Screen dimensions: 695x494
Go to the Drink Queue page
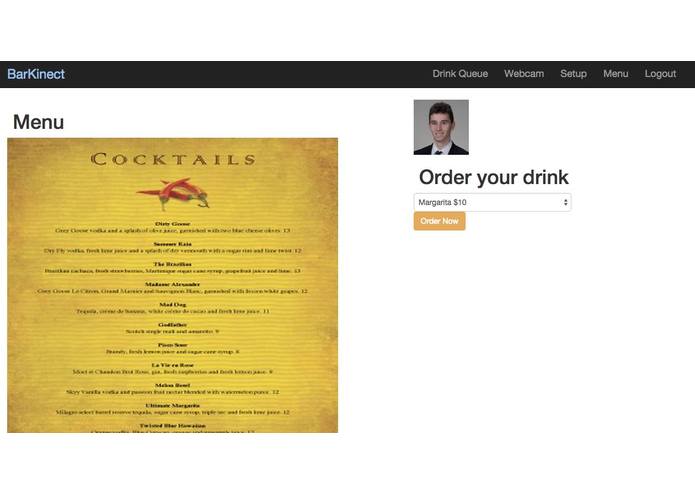(x=460, y=74)
